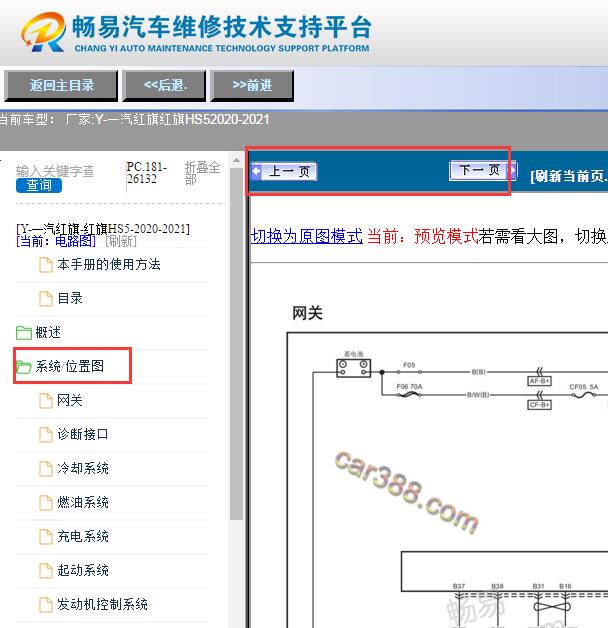Open the 诊断接口 entry text

[83, 434]
